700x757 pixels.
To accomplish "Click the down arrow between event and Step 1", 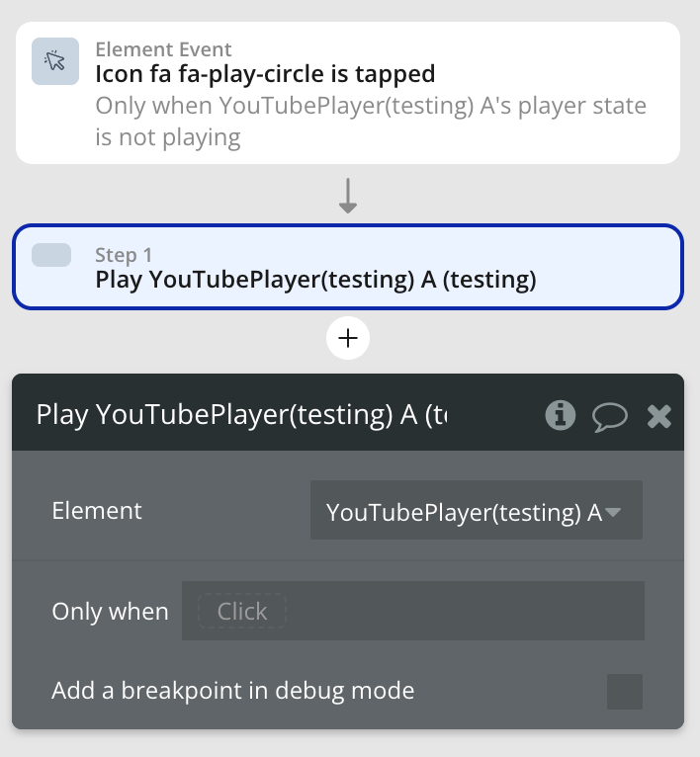I will pos(348,196).
